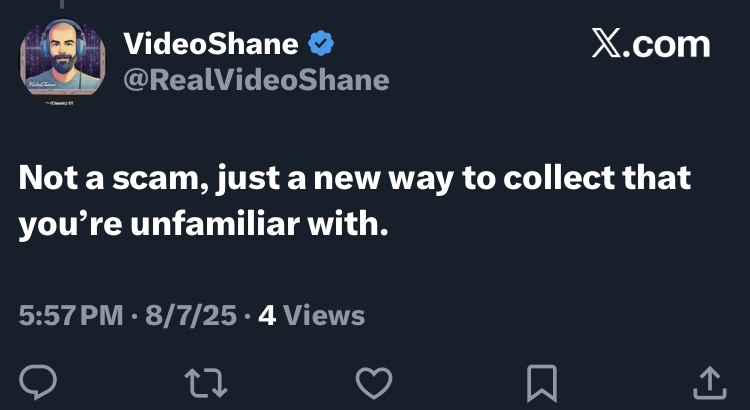Bookmark the tweet from VideoShane

point(539,380)
